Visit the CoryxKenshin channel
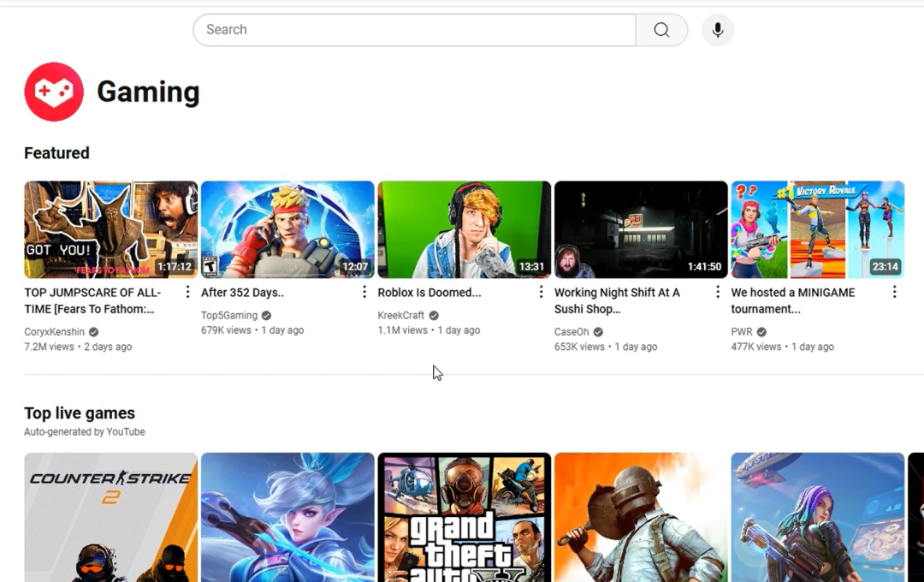The image size is (924, 582). pos(54,332)
